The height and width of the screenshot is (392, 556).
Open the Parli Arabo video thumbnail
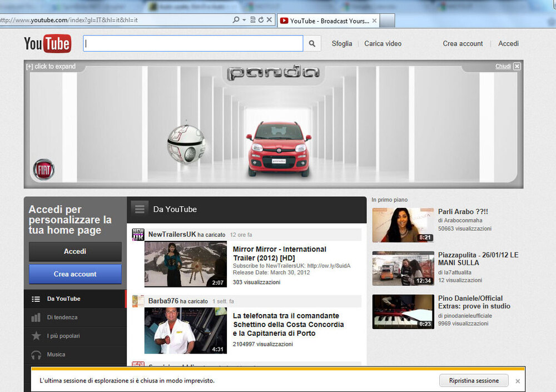[403, 225]
